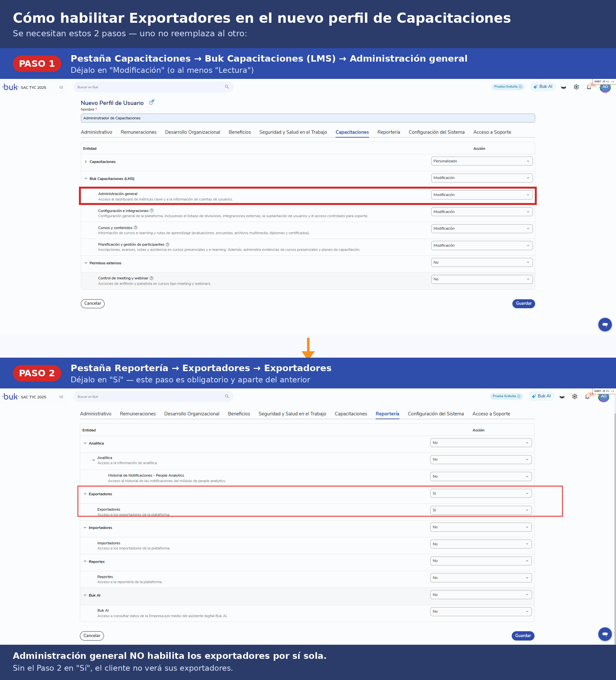Switch to Reportería tab in Paso 1 screenshot
The height and width of the screenshot is (680, 616).
click(x=389, y=132)
